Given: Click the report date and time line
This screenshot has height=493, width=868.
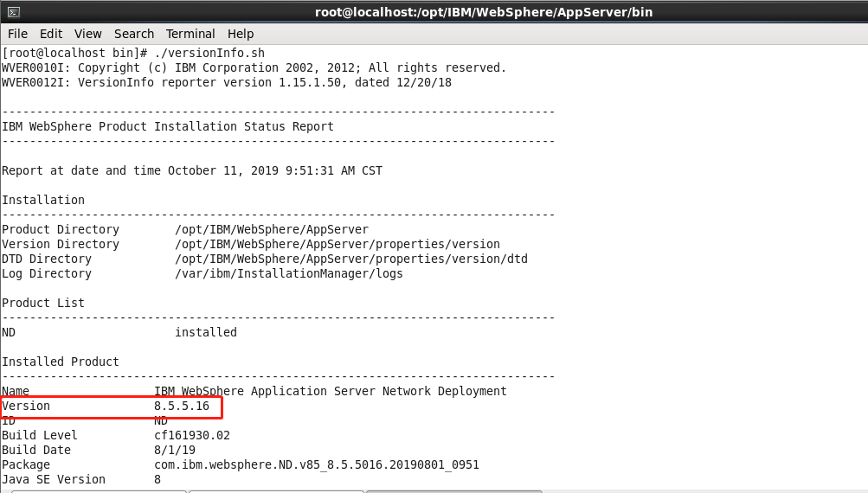Looking at the screenshot, I should pos(192,170).
